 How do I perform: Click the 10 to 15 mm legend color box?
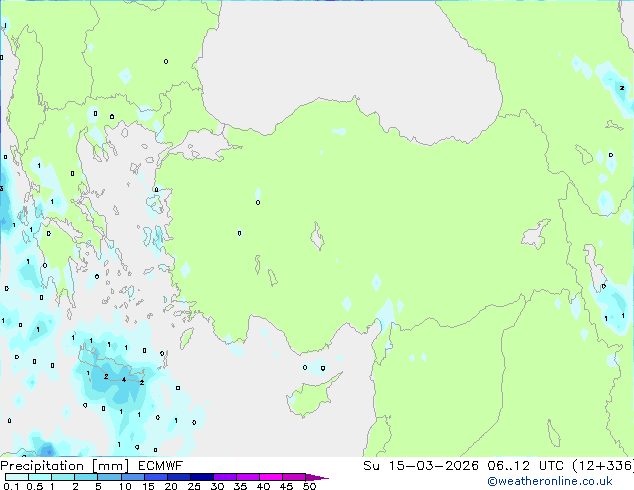(x=132, y=477)
